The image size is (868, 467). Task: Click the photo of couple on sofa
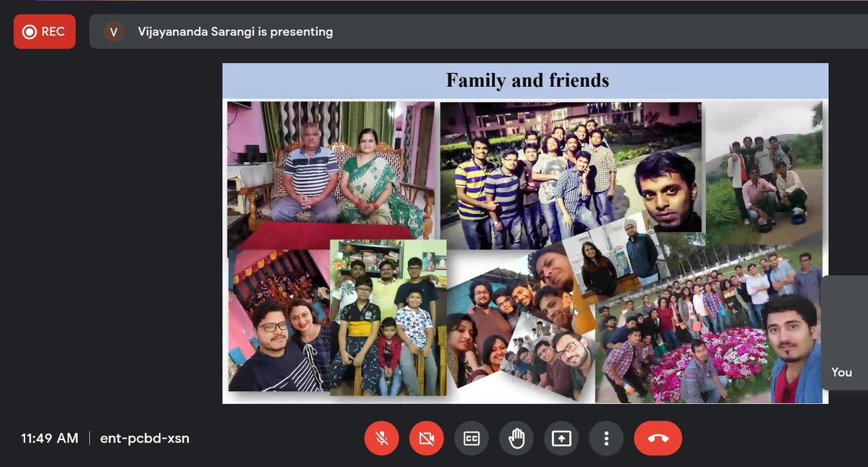(x=331, y=171)
